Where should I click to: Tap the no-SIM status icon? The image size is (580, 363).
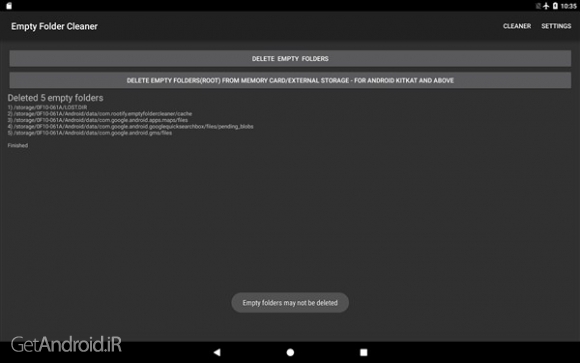(x=538, y=6)
